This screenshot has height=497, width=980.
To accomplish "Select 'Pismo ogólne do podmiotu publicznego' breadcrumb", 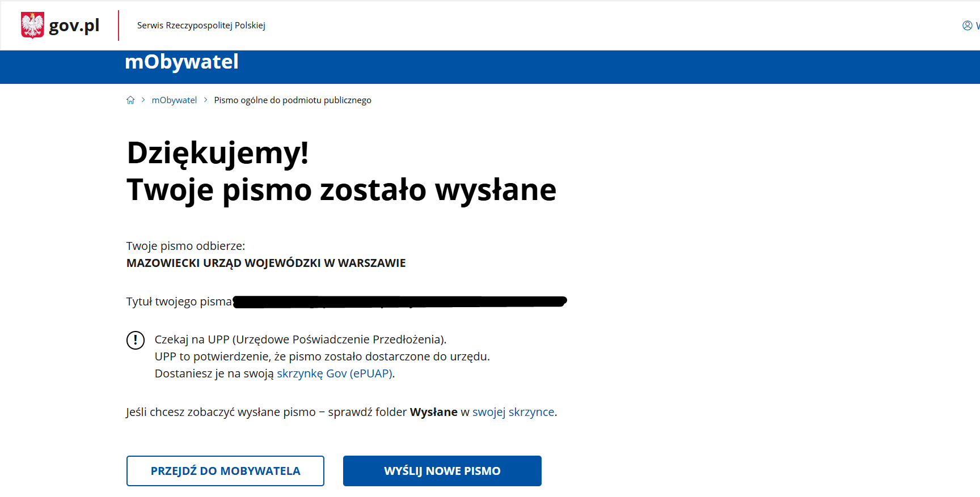I will [x=292, y=100].
